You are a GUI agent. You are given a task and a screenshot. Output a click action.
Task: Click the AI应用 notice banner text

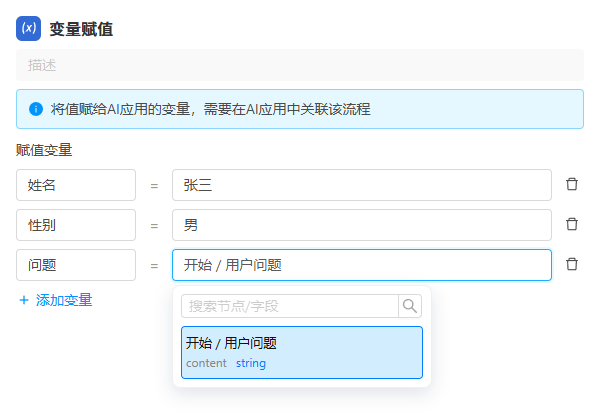tap(211, 109)
